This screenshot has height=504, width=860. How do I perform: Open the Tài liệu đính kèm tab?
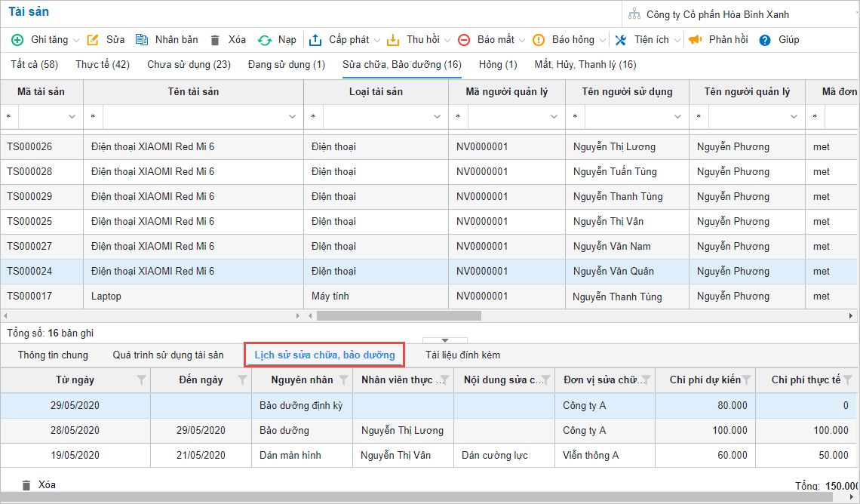462,355
